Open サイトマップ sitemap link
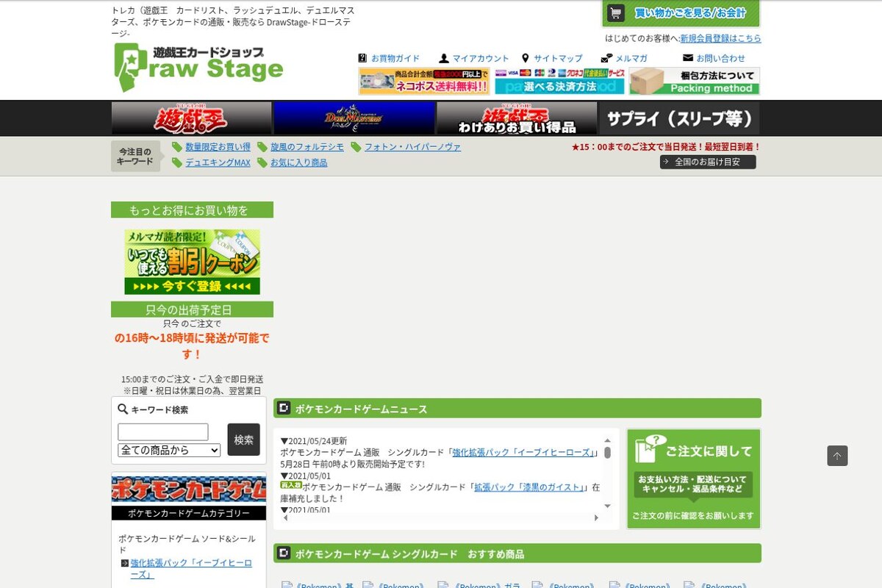882x588 pixels. 558,58
